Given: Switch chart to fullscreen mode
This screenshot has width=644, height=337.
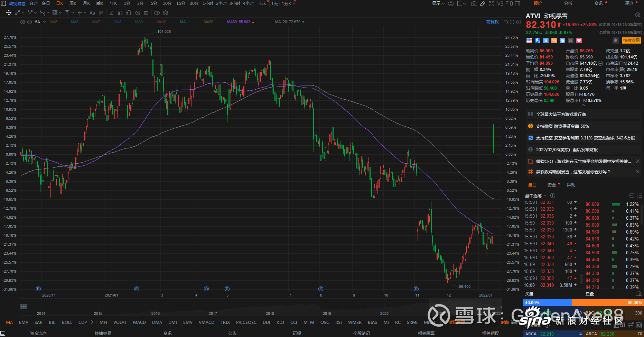Looking at the screenshot, I should (492, 3).
